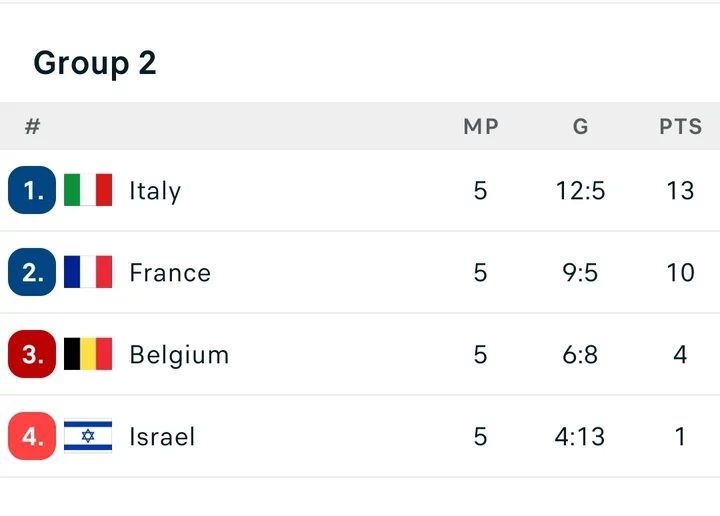Click the blue rank 1 badge
The width and height of the screenshot is (720, 516).
[32, 190]
